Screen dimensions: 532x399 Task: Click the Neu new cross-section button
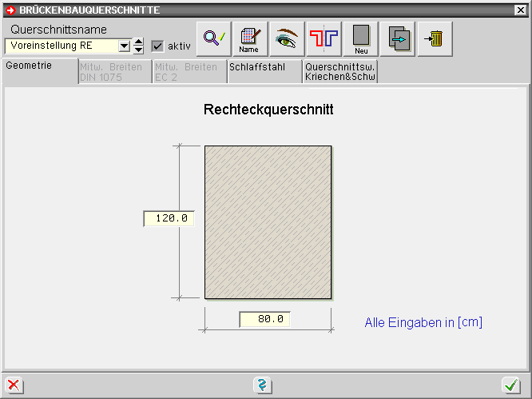point(361,38)
